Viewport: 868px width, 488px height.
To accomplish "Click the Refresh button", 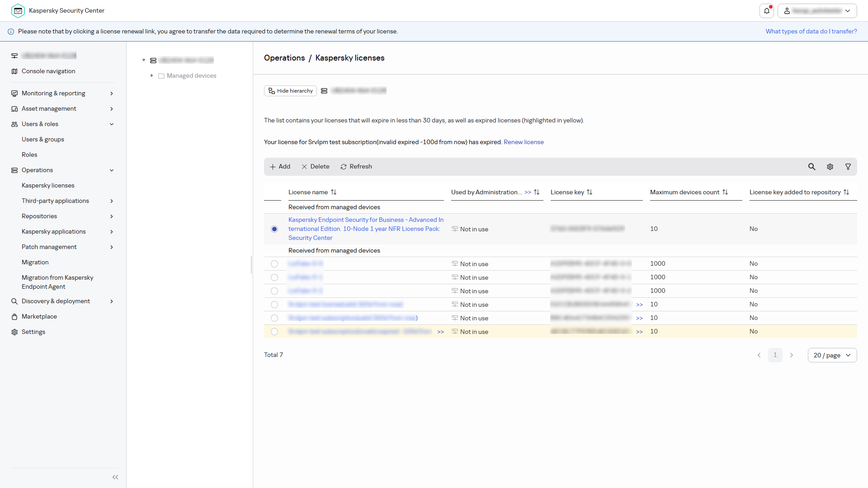I will pos(356,167).
